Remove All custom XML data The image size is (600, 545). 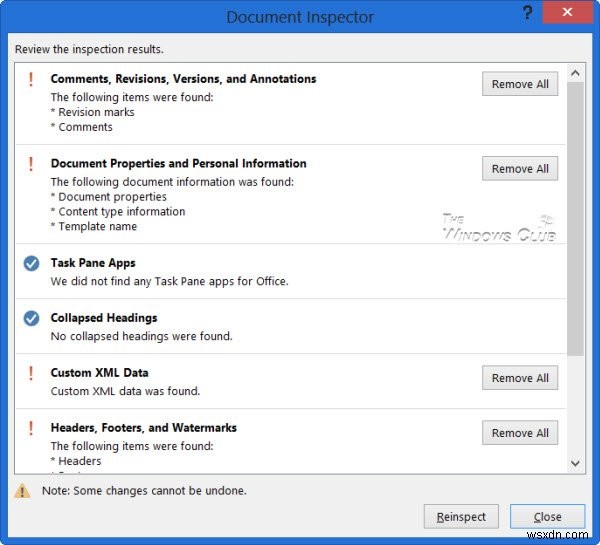pos(520,378)
